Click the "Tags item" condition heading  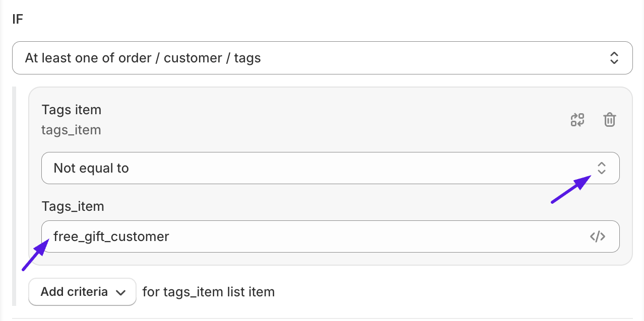(x=72, y=110)
